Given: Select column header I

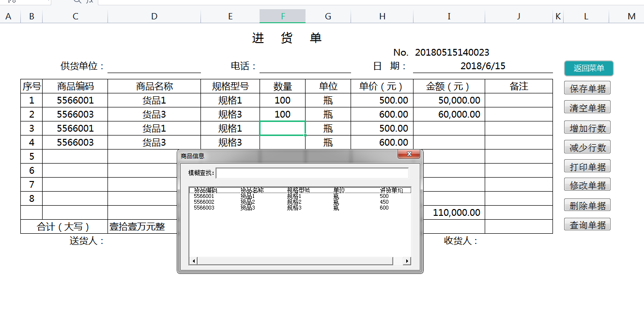Looking at the screenshot, I should 449,16.
